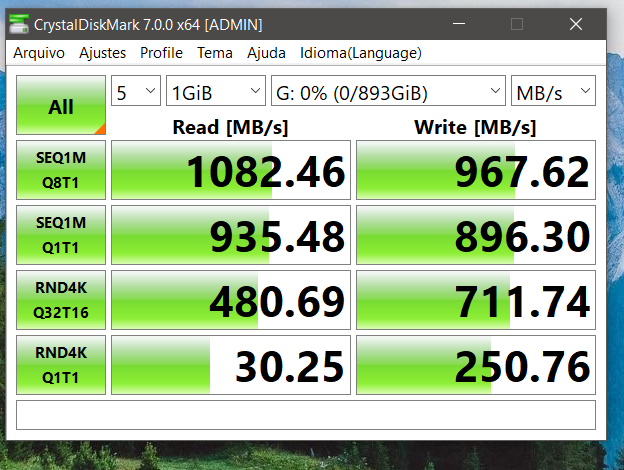624x470 pixels.
Task: Open the MB/s unit dropdown
Action: 553,91
